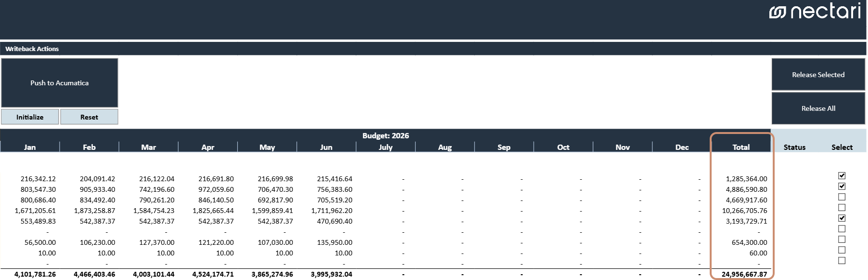Select the Jun column header
This screenshot has height=280, width=868.
326,147
